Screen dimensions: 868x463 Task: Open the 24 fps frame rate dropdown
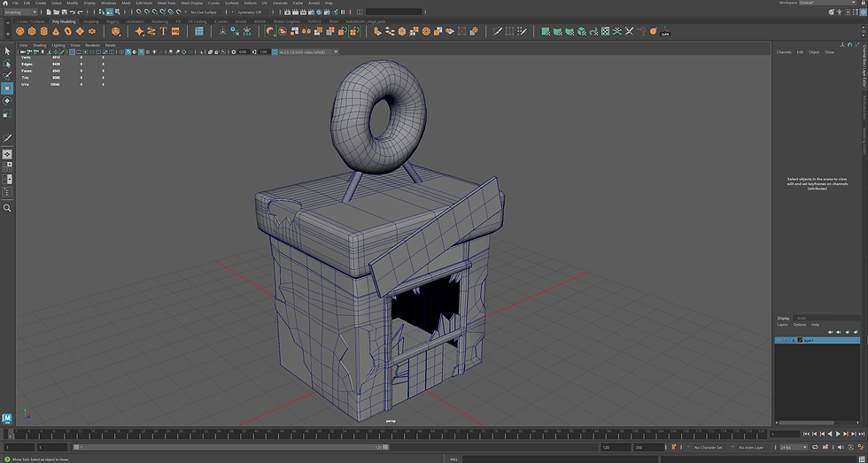click(x=794, y=448)
